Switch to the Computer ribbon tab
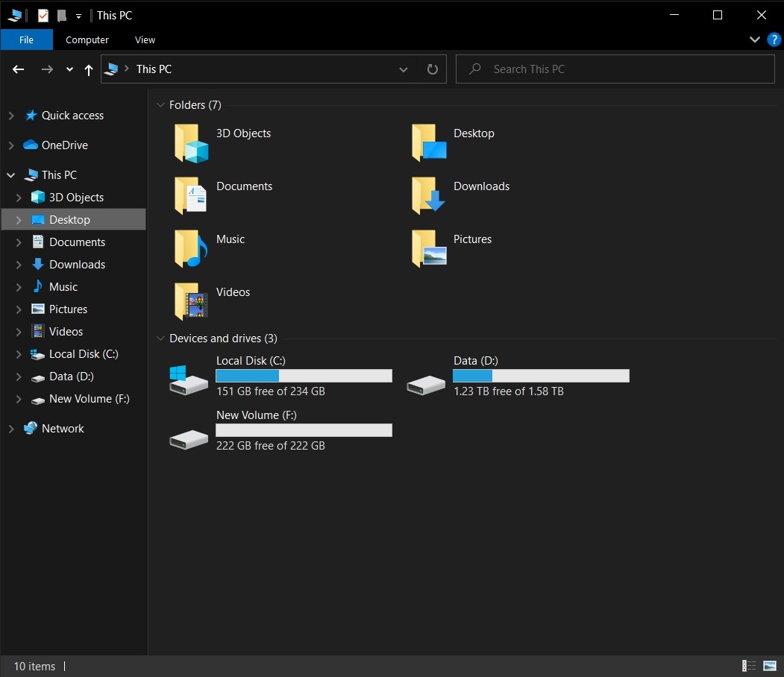Viewport: 784px width, 677px height. (87, 40)
